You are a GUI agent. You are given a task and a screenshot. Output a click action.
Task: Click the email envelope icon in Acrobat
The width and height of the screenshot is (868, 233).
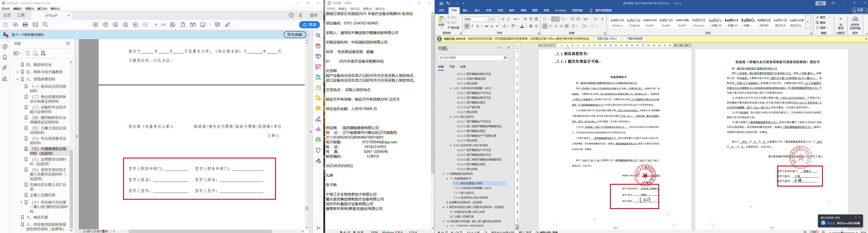(35, 25)
